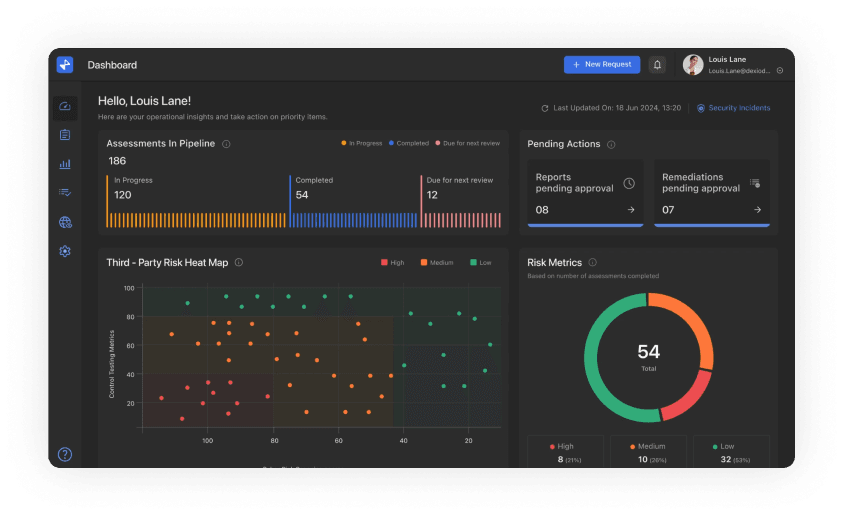Click the total assessments value 186
Screen dimensions: 843x516
point(117,161)
